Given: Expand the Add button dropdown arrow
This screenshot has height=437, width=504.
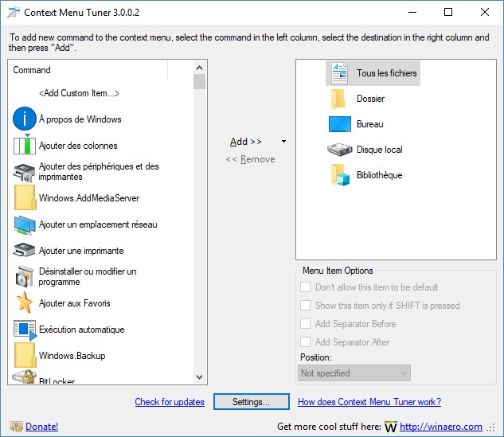Looking at the screenshot, I should (284, 142).
